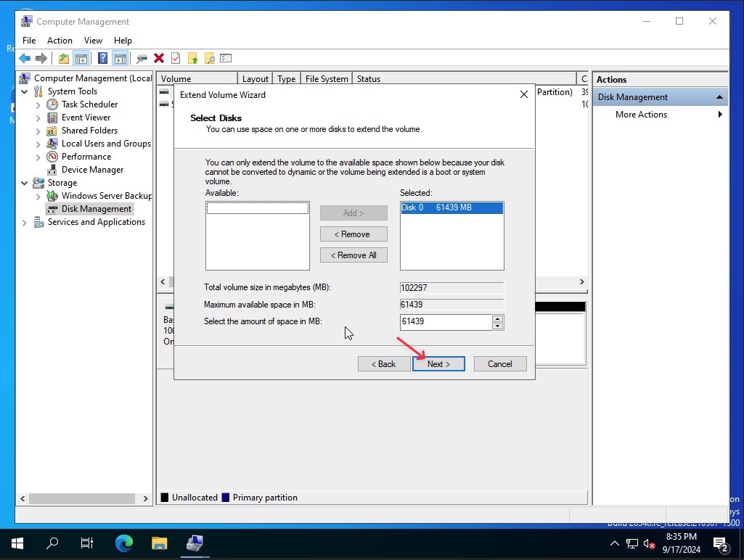Toggle the Show/Hide Console Tree icon

[81, 58]
